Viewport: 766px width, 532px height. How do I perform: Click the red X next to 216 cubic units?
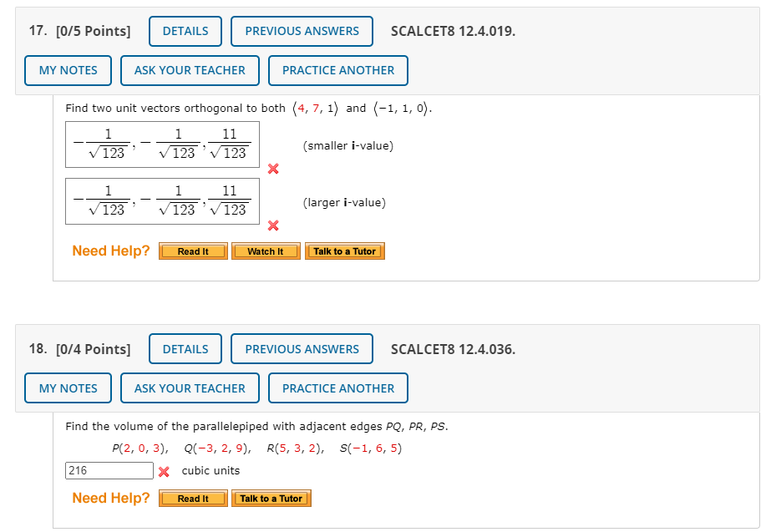click(x=166, y=470)
